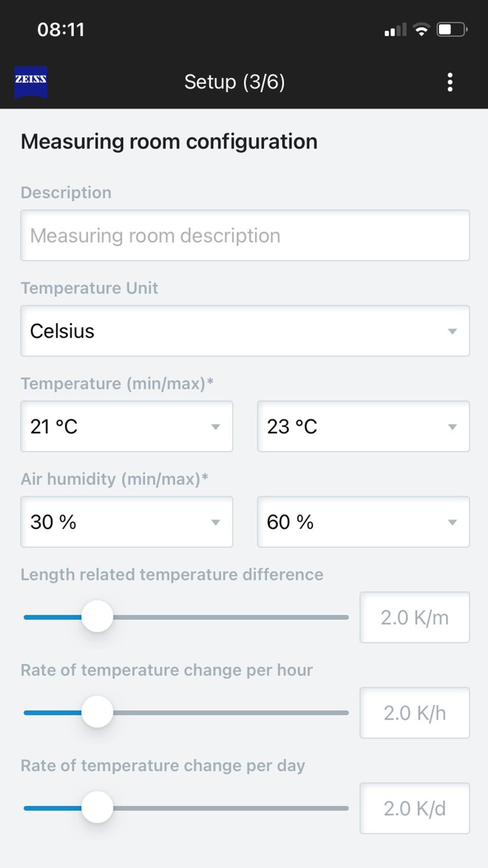
Task: Open the Celsius temperature unit selector
Action: [x=245, y=331]
